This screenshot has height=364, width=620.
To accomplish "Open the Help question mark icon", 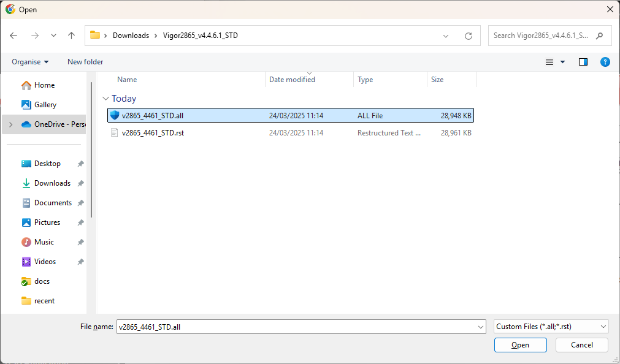I will [x=605, y=62].
